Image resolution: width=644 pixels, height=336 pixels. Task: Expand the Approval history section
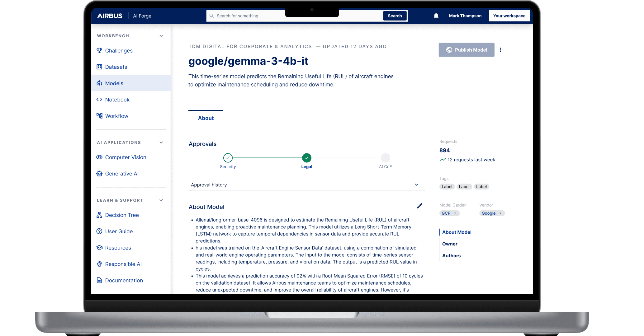pos(416,185)
